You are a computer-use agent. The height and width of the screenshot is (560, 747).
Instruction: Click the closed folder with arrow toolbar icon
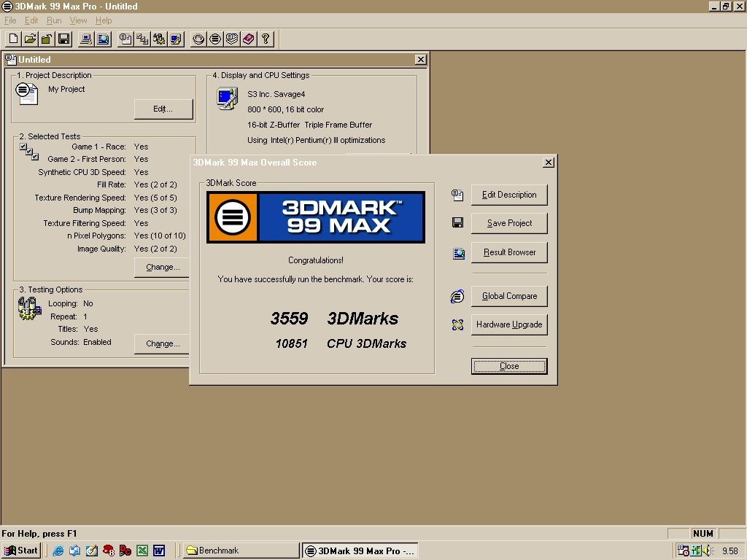pyautogui.click(x=47, y=39)
